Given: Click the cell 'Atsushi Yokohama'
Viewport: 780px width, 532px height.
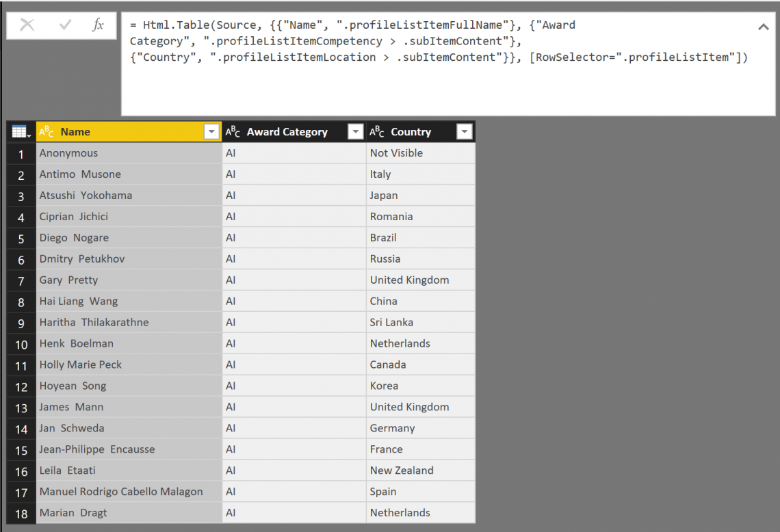Looking at the screenshot, I should (129, 196).
